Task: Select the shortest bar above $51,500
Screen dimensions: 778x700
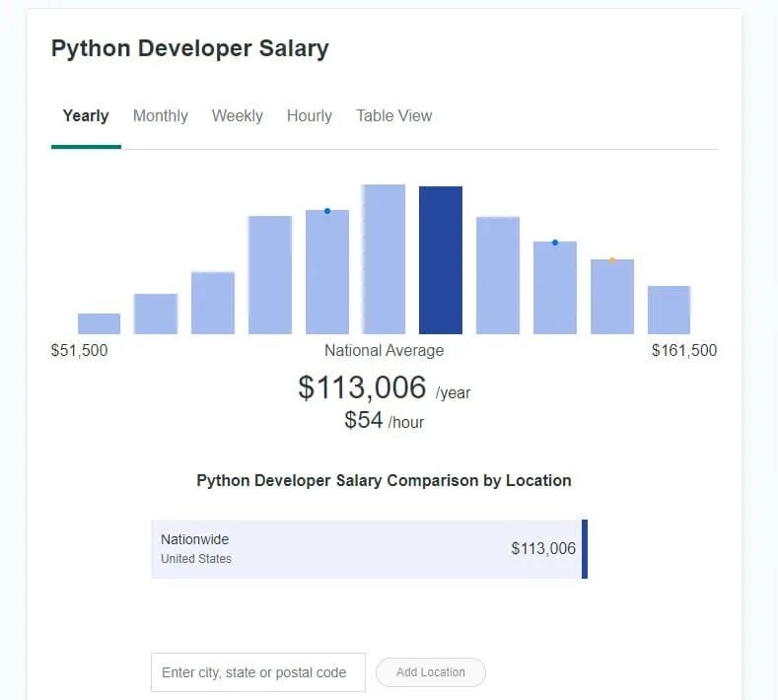Action: pos(99,323)
